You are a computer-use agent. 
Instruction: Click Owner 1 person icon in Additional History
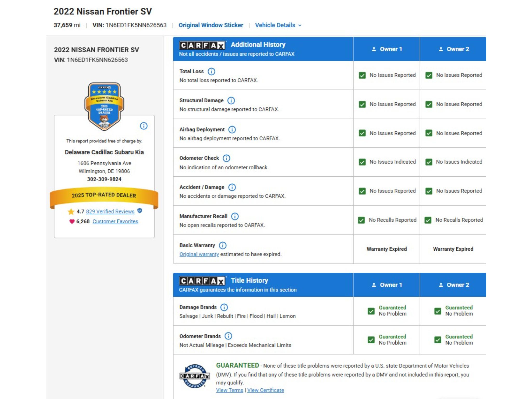point(374,49)
